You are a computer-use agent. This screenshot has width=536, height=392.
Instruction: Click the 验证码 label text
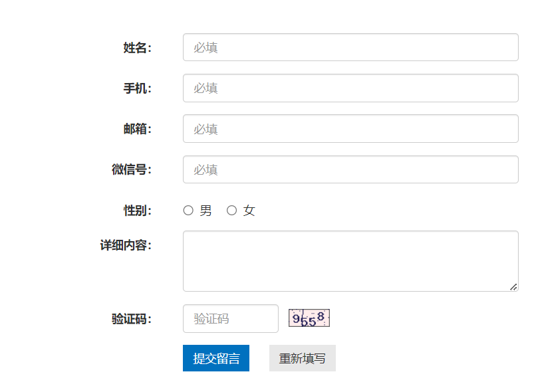[131, 319]
